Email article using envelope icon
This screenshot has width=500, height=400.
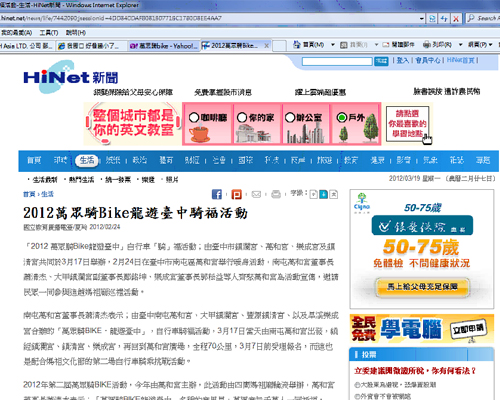point(256,194)
